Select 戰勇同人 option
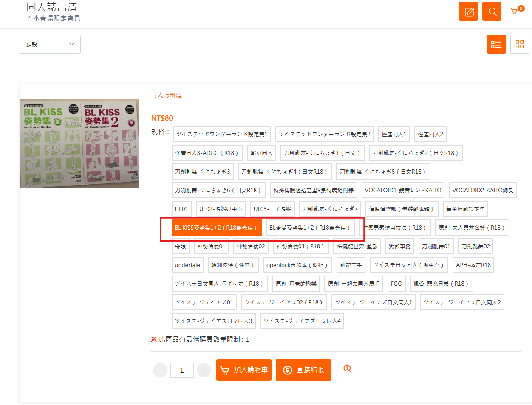532x405 pixels. (262, 153)
